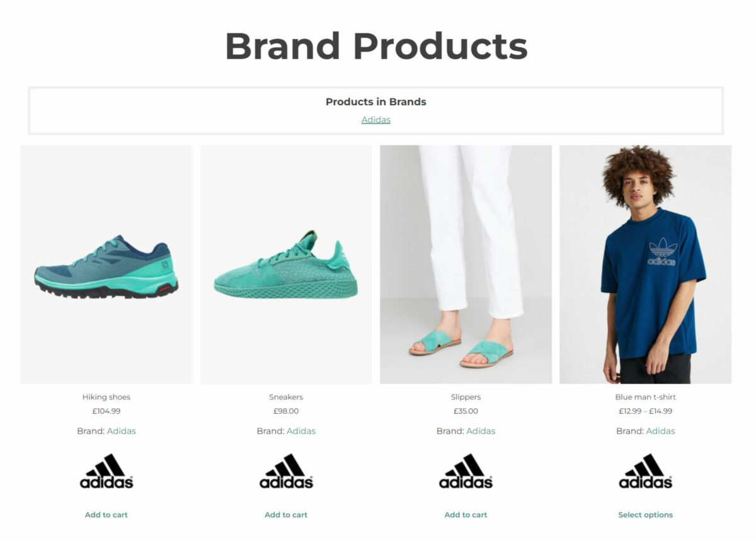Open the Slippers product image
The height and width of the screenshot is (541, 756).
point(466,265)
